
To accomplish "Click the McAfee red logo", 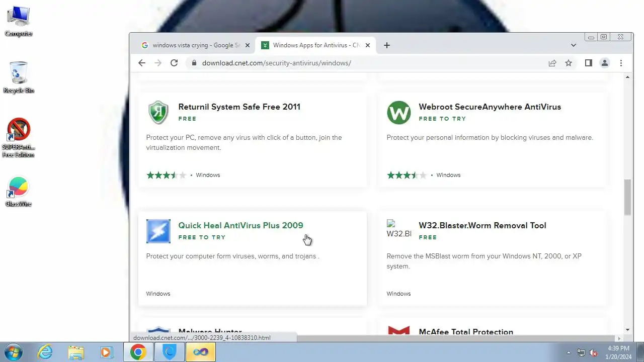I will (399, 331).
